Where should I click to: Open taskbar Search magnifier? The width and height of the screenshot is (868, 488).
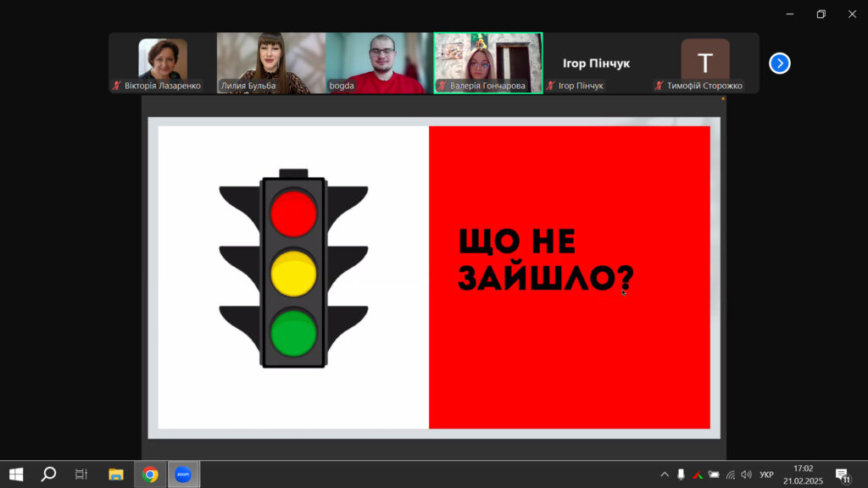[x=48, y=474]
